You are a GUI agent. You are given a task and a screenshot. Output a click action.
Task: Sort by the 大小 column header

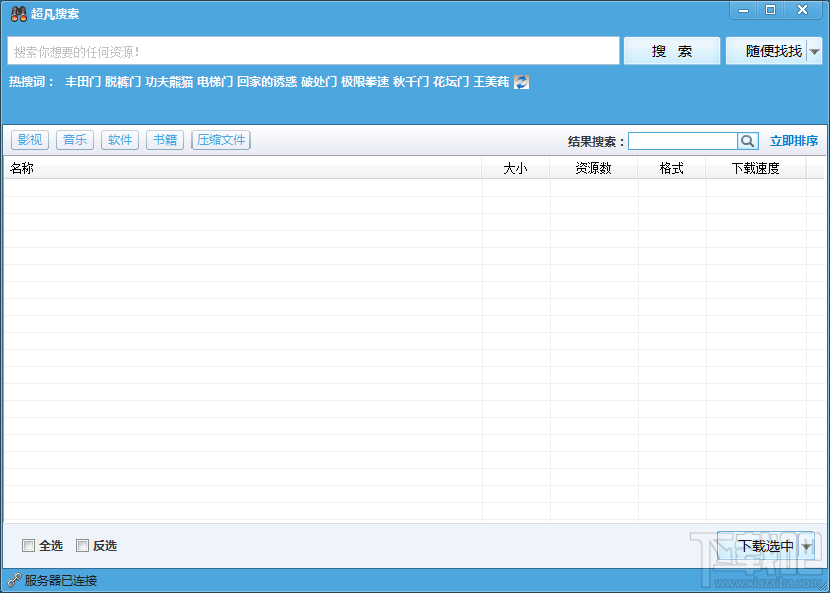pyautogui.click(x=516, y=168)
